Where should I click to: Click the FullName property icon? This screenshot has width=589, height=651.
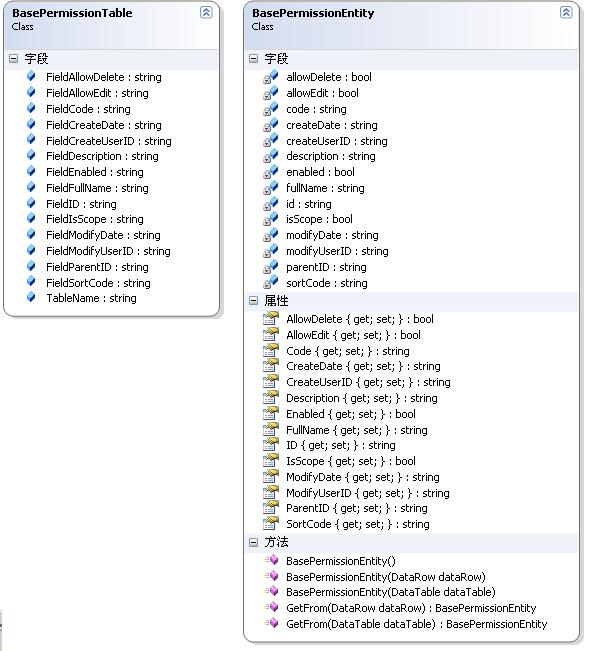(271, 430)
